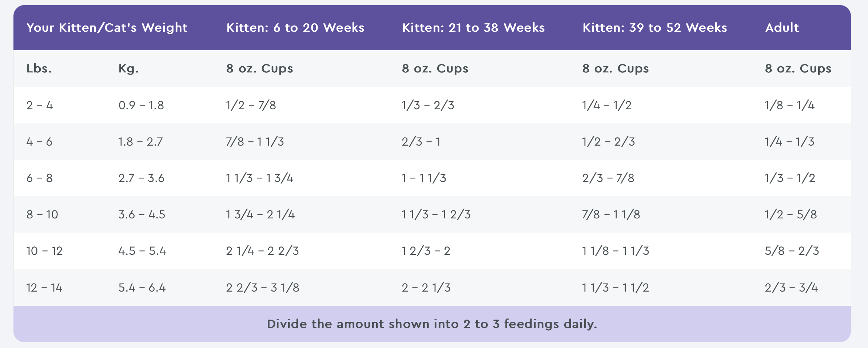Select the '10 – 12' lbs weight cell

(x=44, y=251)
